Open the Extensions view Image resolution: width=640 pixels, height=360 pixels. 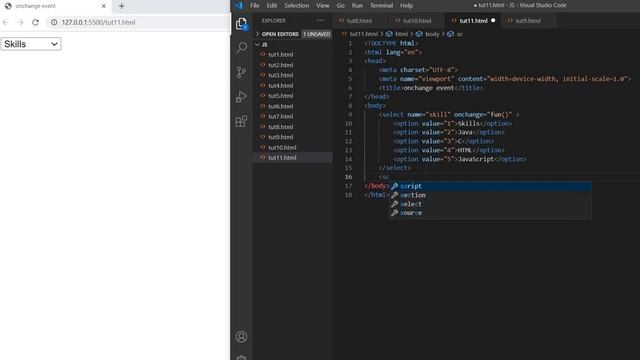[242, 121]
